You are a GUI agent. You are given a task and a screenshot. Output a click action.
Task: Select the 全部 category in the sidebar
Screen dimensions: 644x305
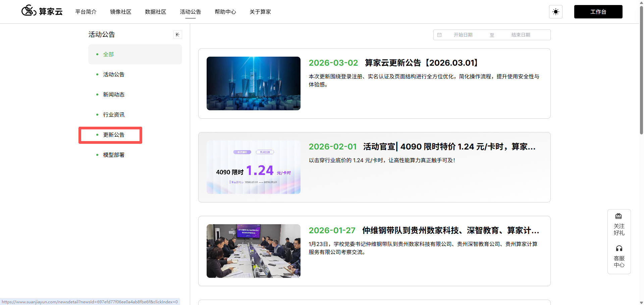(135, 54)
